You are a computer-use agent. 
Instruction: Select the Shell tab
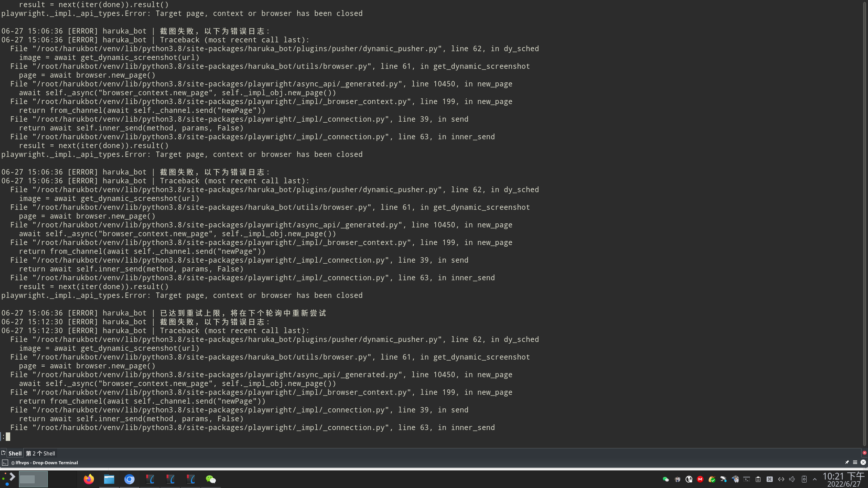point(15,453)
